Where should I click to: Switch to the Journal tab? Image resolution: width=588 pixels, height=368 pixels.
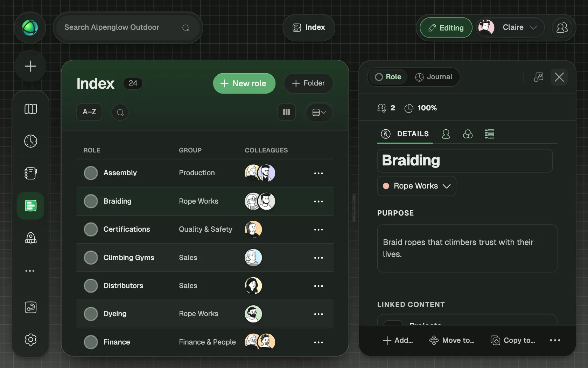pos(434,77)
